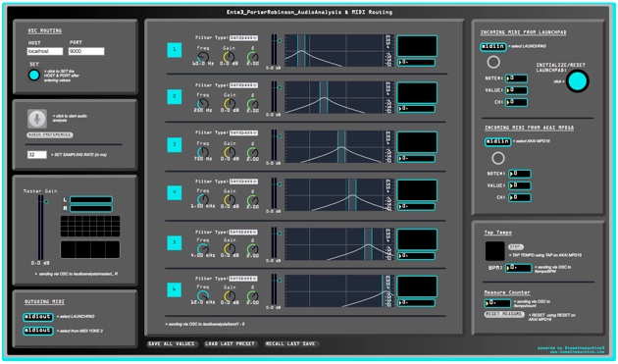Screen dimensions: 618x364
Task: Click the Freq knob at 4.00 kHz
Action: click(x=203, y=249)
